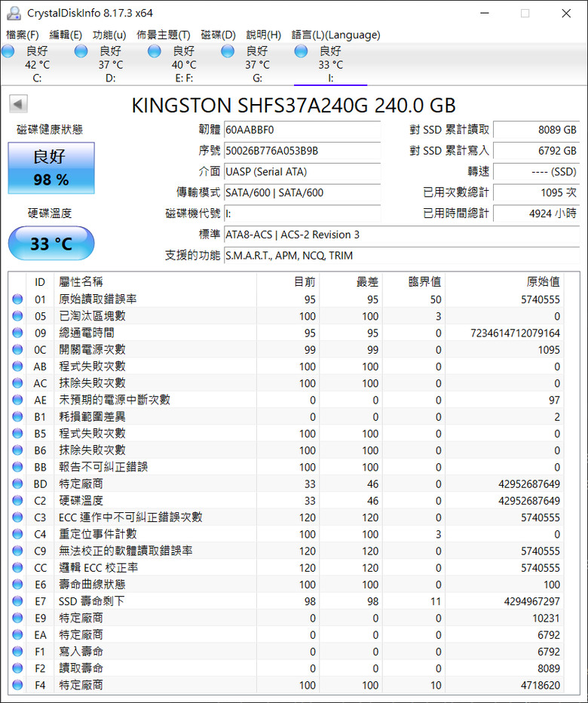The image size is (588, 703).
Task: Click the serial number field 50026B776A053B9B
Action: (302, 151)
